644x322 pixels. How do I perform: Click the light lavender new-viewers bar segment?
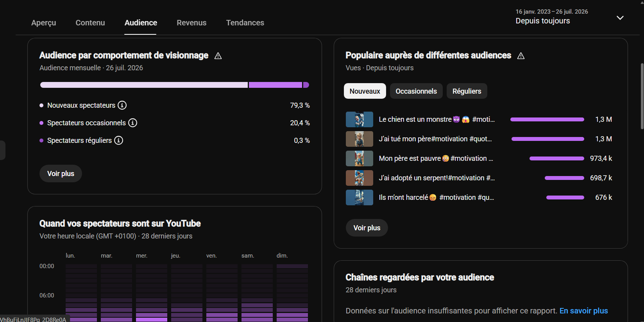(x=144, y=85)
